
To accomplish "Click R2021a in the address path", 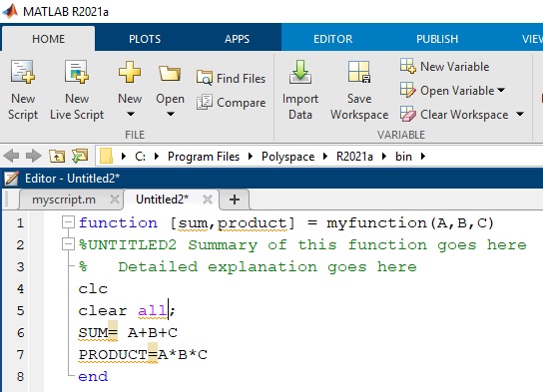I will pyautogui.click(x=354, y=157).
